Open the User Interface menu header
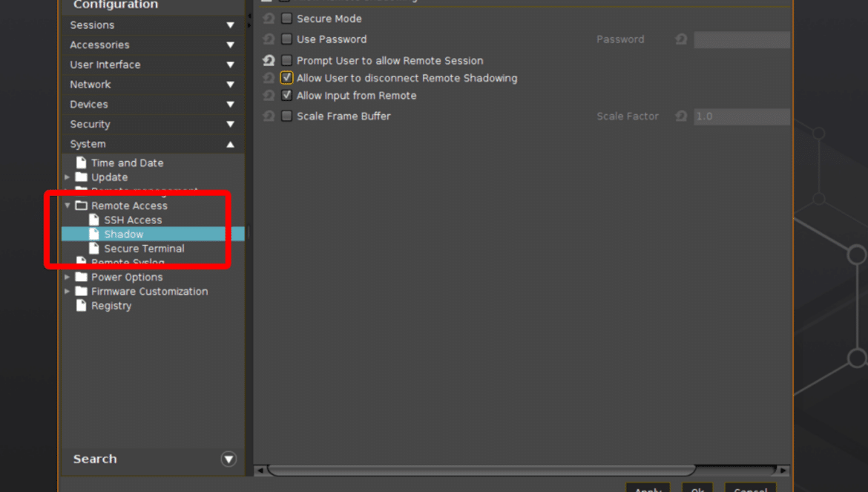This screenshot has width=868, height=492. point(153,65)
